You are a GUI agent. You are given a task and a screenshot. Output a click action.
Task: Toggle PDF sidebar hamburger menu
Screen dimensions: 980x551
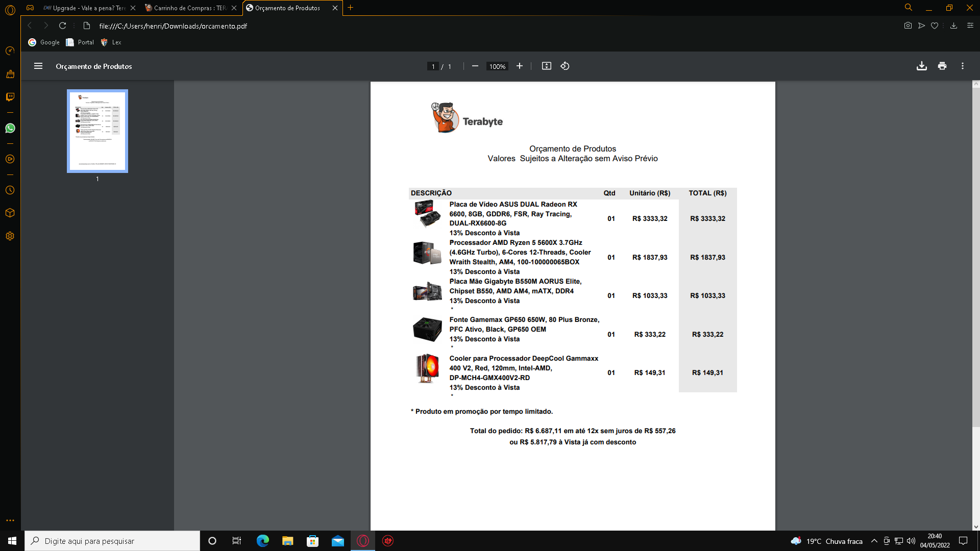click(x=38, y=66)
